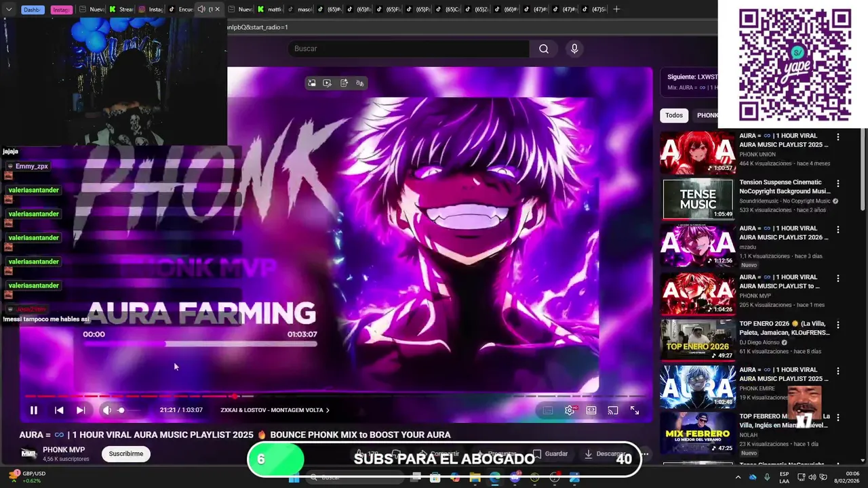Open the TENSE MUSIC thumbnail
This screenshot has height=488, width=868.
click(698, 199)
